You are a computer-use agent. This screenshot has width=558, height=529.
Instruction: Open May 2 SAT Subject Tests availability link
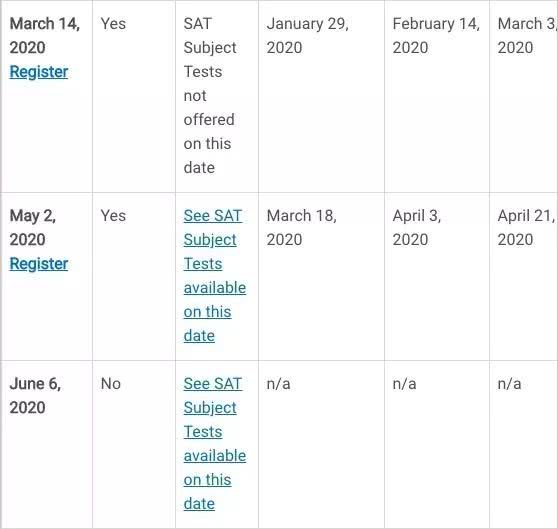(215, 276)
